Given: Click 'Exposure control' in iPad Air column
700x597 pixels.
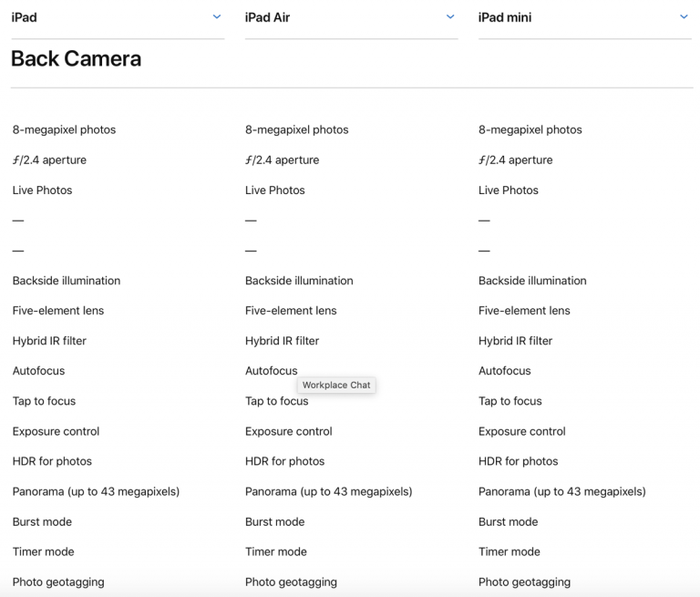Looking at the screenshot, I should pos(288,431).
